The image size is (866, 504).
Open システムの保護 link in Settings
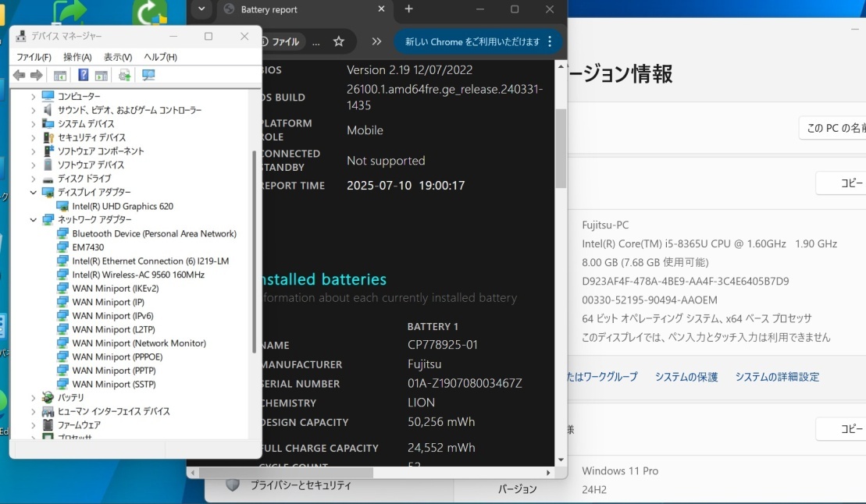tap(686, 377)
